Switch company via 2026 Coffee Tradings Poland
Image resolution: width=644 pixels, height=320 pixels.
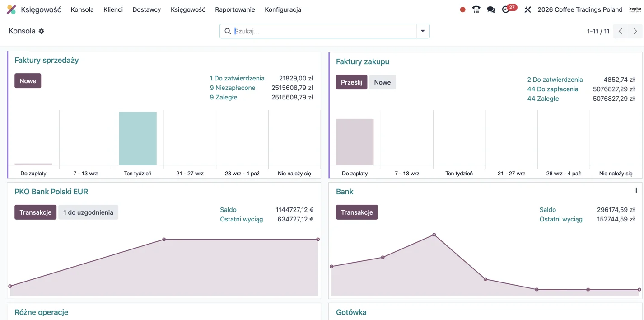click(580, 9)
